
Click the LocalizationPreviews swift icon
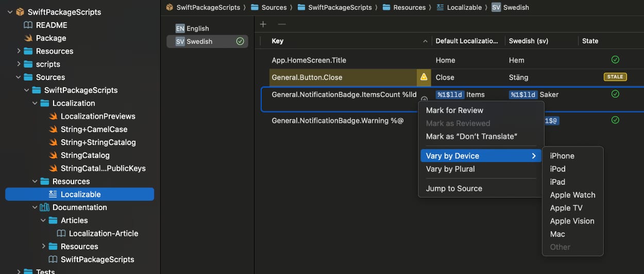pos(53,116)
